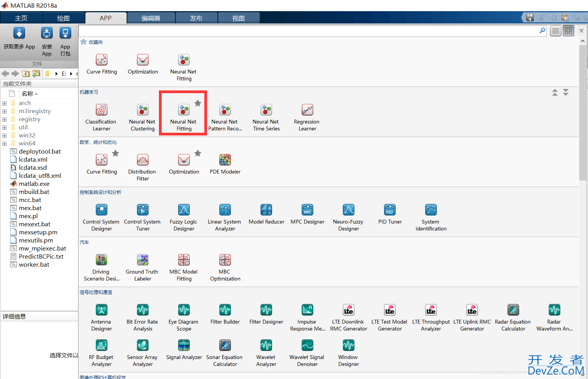The height and width of the screenshot is (379, 588).
Task: Open Fuzzy Logic Designer
Action: [184, 217]
